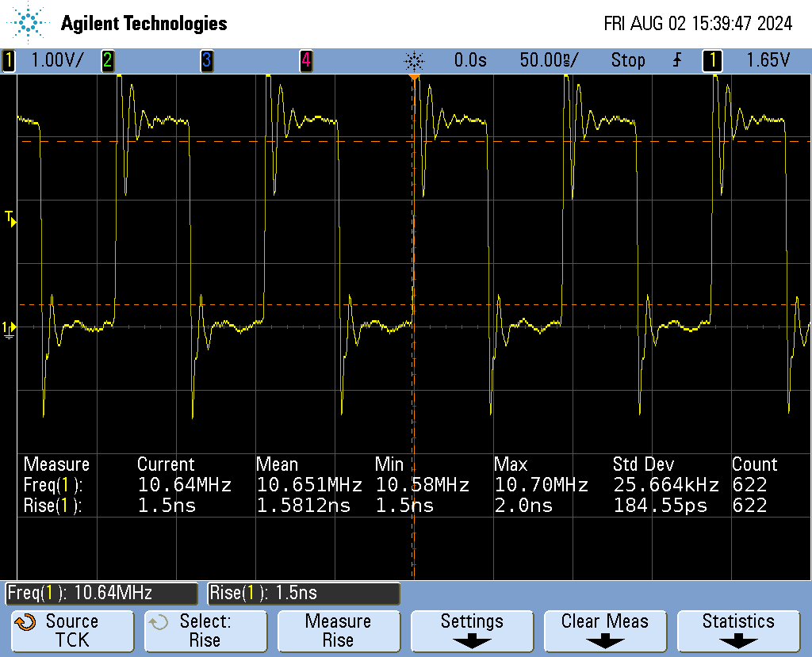
Task: Click the Freq(1): 10.64MHz readout box
Action: 101,593
